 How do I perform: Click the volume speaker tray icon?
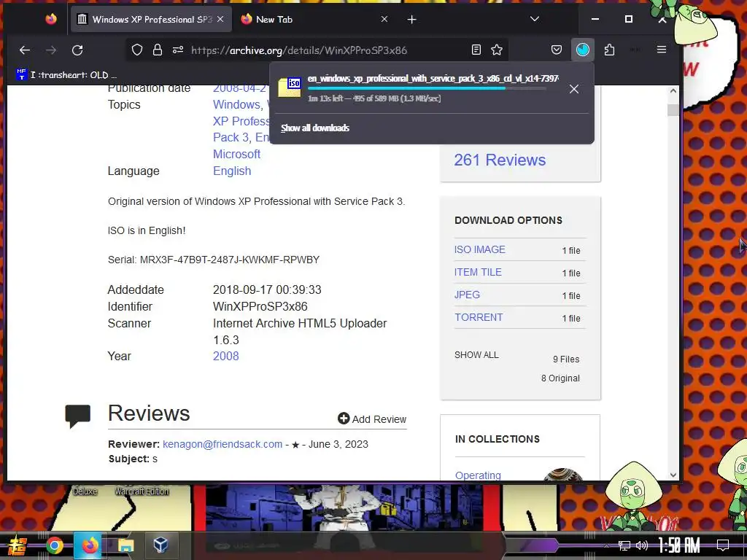(642, 545)
